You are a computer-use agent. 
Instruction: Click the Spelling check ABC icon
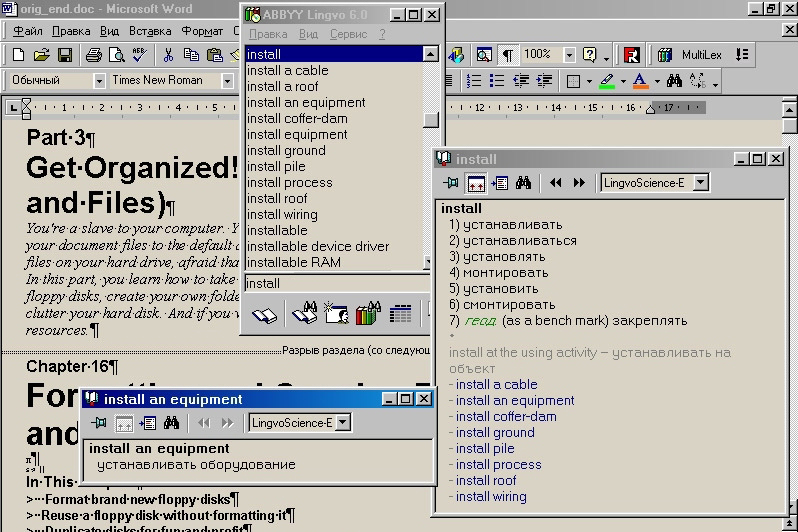[x=139, y=55]
